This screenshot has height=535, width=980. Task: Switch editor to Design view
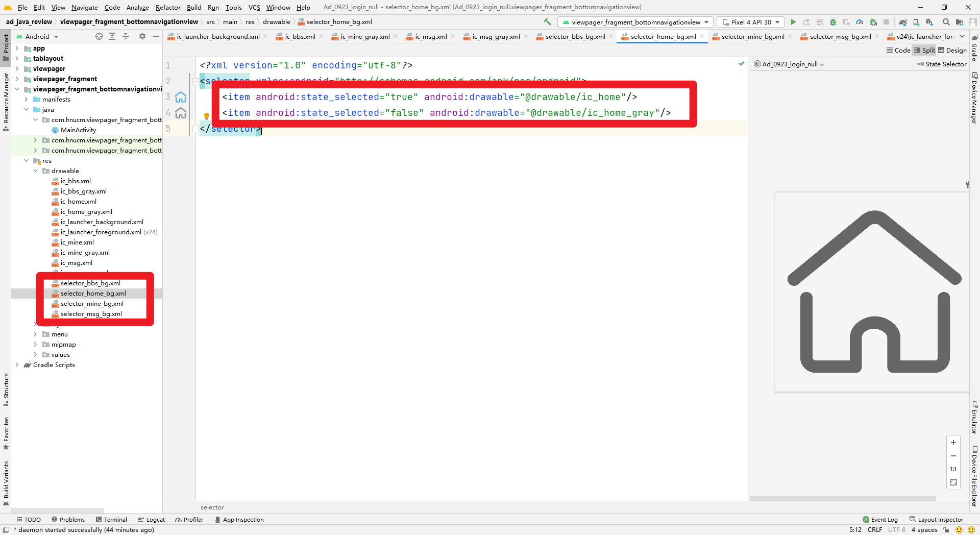(x=952, y=50)
